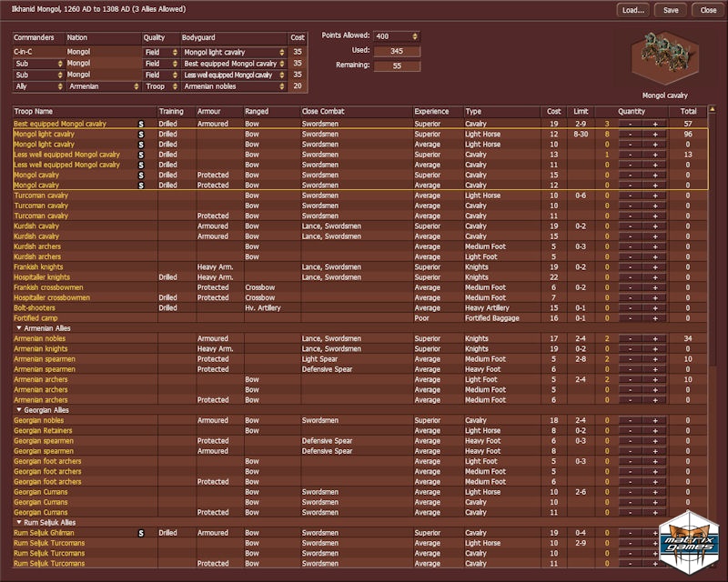Collapse the Georgian Allies group
This screenshot has width=728, height=582.
click(18, 410)
